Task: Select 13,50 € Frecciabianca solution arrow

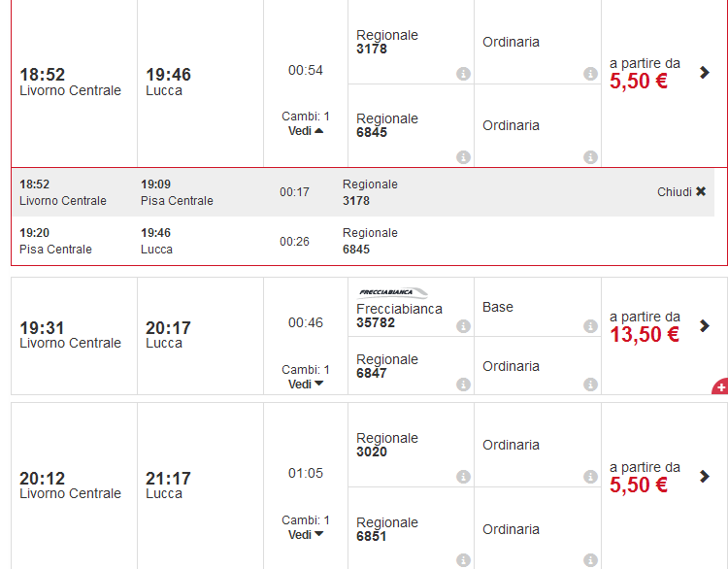Action: click(705, 325)
